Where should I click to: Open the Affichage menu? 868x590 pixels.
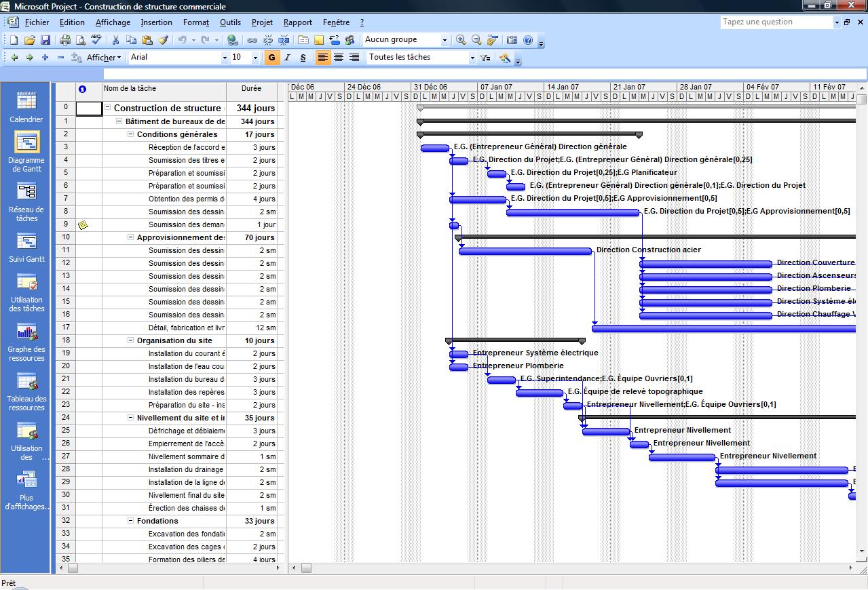[x=113, y=22]
